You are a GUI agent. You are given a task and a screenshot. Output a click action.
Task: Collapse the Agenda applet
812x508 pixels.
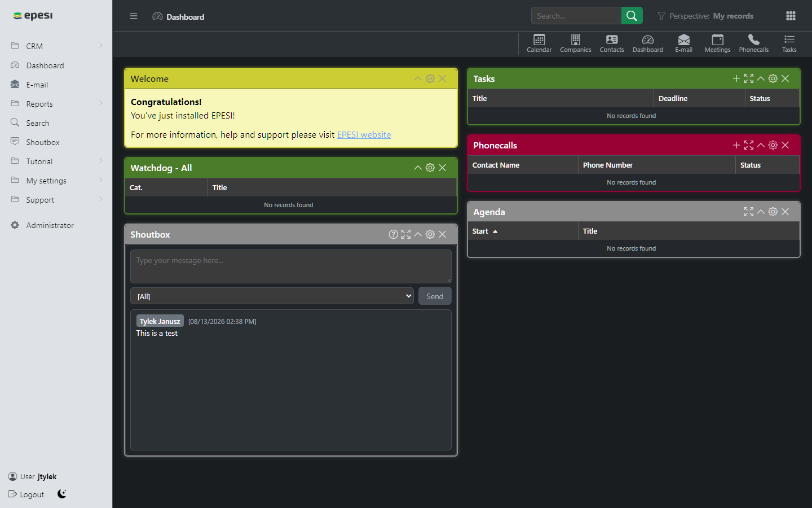[x=761, y=212]
